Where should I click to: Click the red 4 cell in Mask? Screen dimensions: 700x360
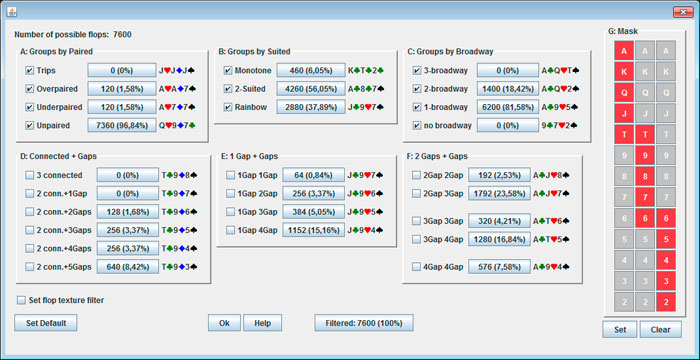(x=666, y=260)
